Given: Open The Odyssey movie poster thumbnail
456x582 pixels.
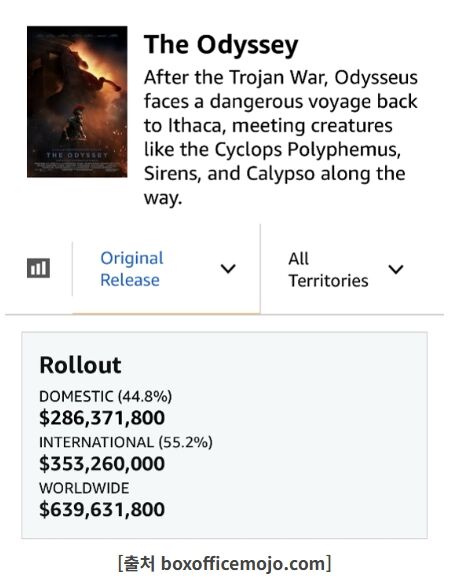Looking at the screenshot, I should (77, 101).
